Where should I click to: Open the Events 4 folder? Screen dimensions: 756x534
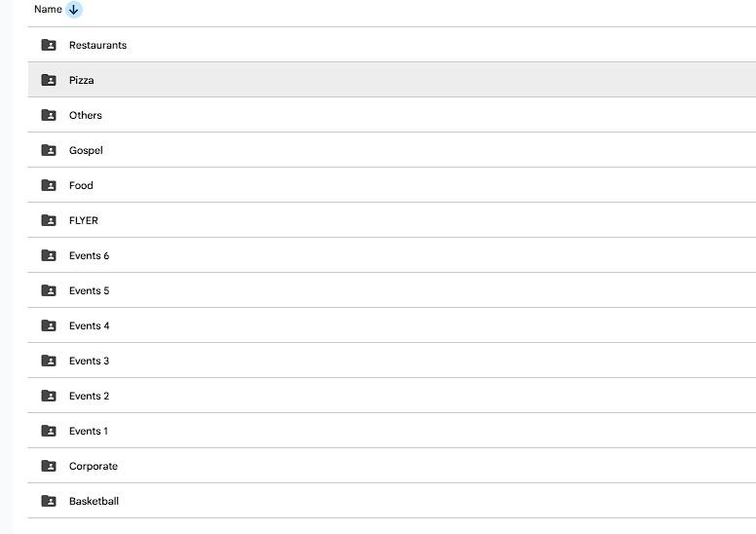point(89,325)
